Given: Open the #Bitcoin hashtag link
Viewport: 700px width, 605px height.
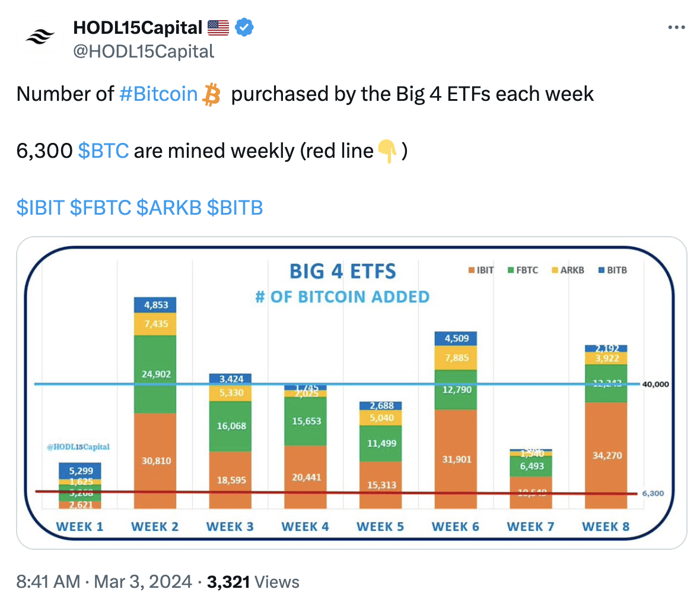Looking at the screenshot, I should (158, 93).
